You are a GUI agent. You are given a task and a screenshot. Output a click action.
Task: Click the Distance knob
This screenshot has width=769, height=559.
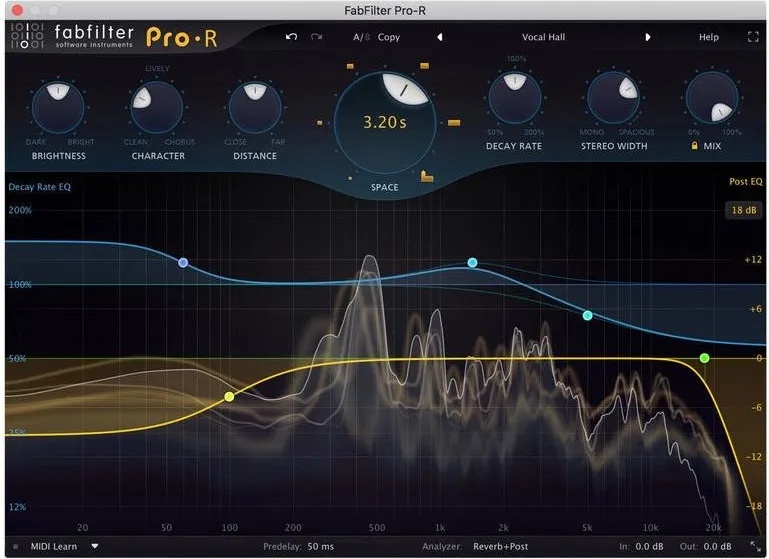point(255,107)
